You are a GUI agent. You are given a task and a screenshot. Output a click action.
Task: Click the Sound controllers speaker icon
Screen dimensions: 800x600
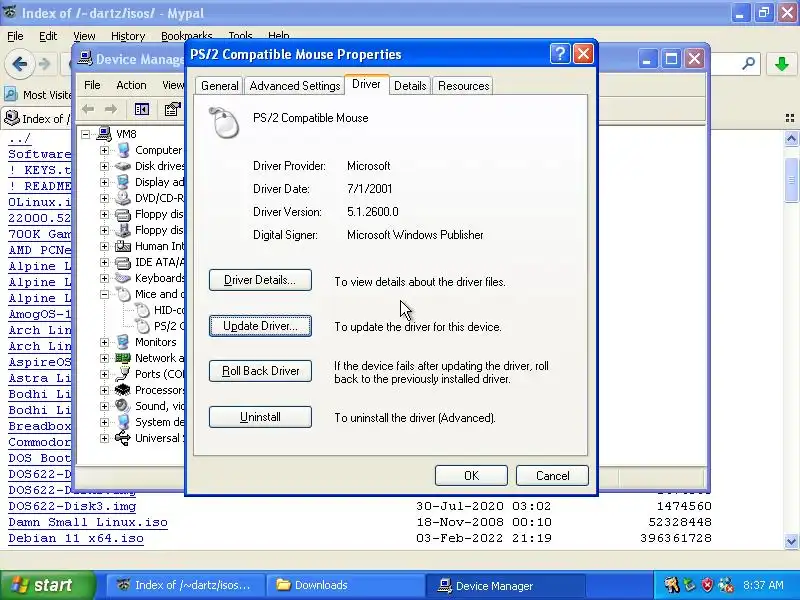pyautogui.click(x=122, y=406)
